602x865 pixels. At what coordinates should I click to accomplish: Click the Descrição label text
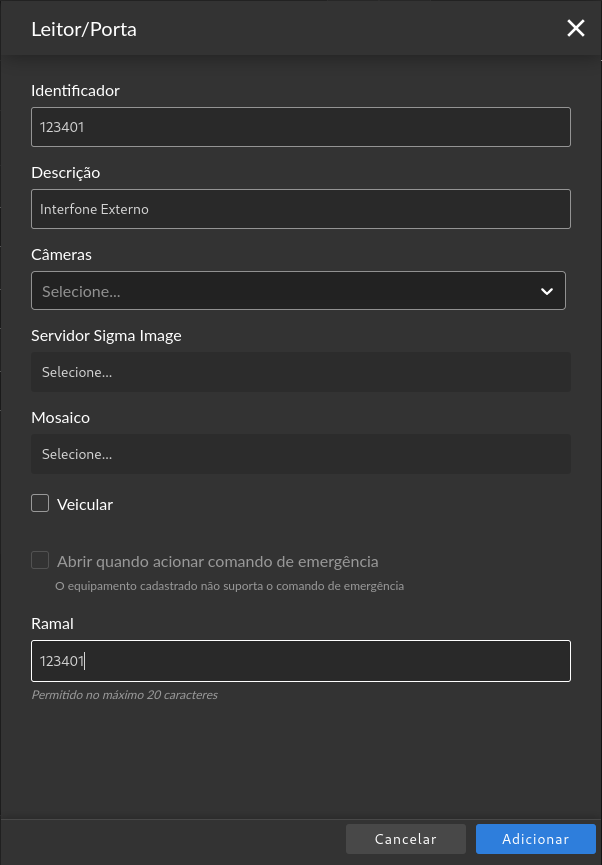click(x=66, y=173)
